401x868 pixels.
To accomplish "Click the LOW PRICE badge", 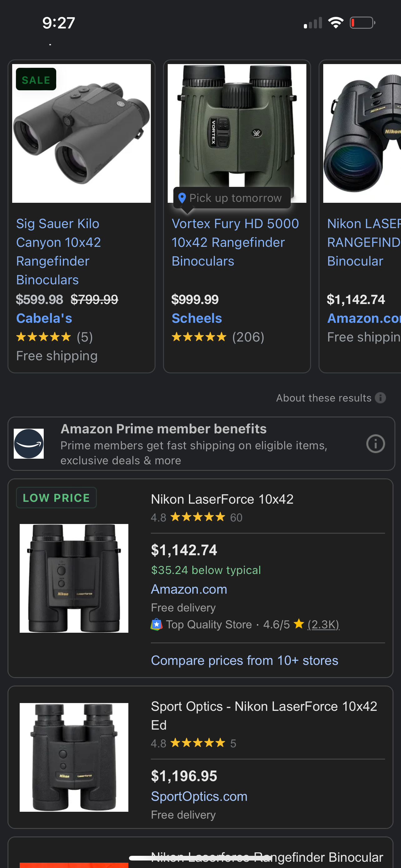I will click(56, 498).
